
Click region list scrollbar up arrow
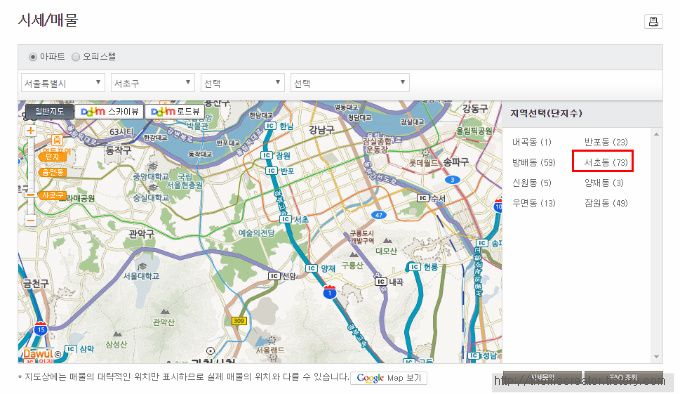pyautogui.click(x=657, y=134)
